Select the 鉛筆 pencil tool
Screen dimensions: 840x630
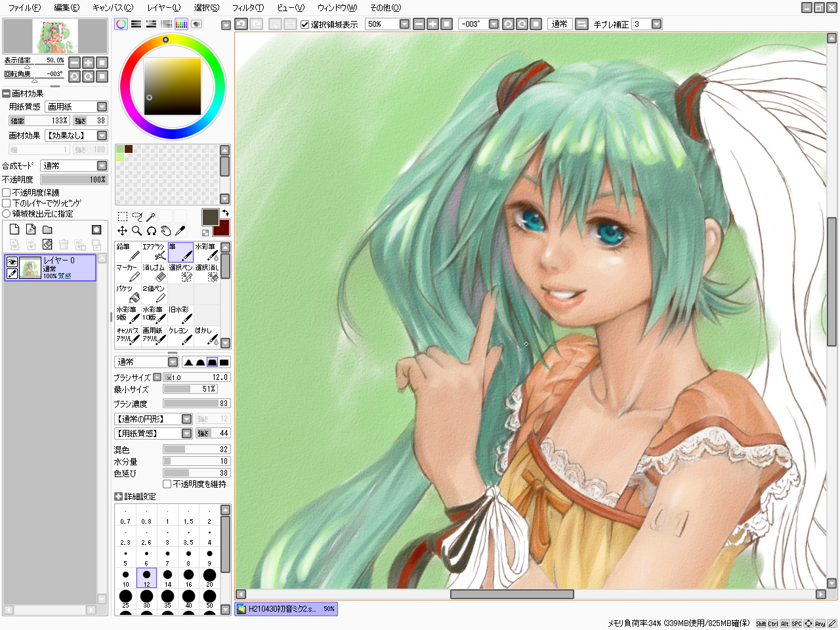point(128,253)
